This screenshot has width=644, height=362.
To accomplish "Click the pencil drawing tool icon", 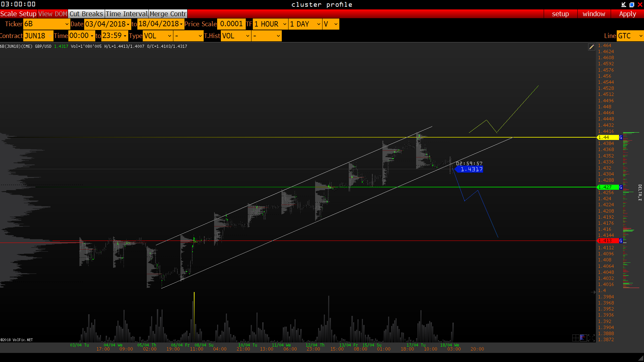I will point(591,47).
